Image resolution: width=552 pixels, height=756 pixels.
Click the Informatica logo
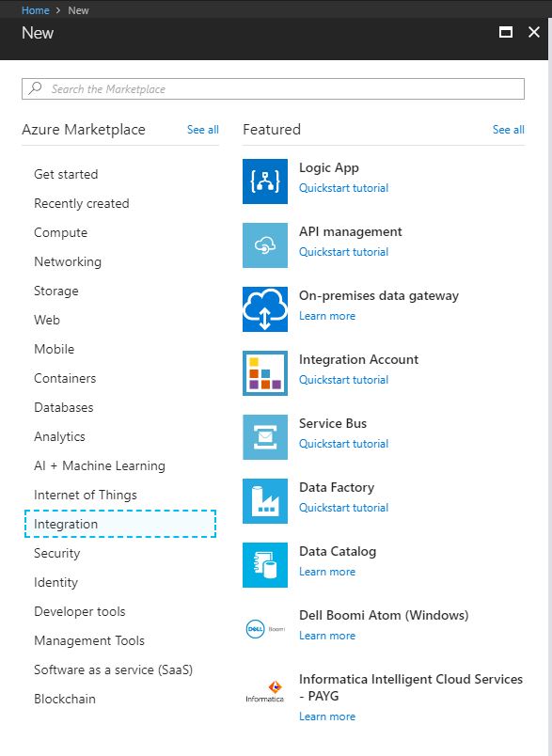pos(264,692)
